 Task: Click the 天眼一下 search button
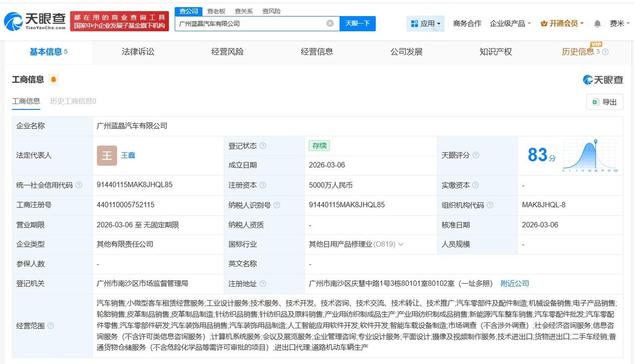[x=358, y=23]
